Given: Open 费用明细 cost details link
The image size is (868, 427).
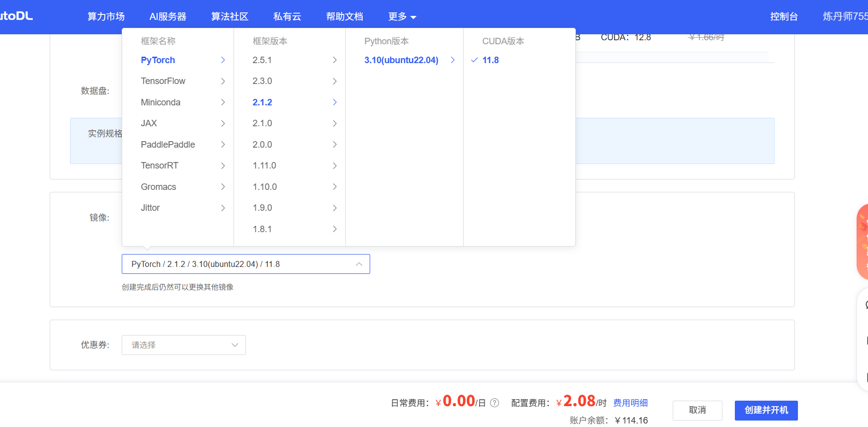Looking at the screenshot, I should pos(631,403).
